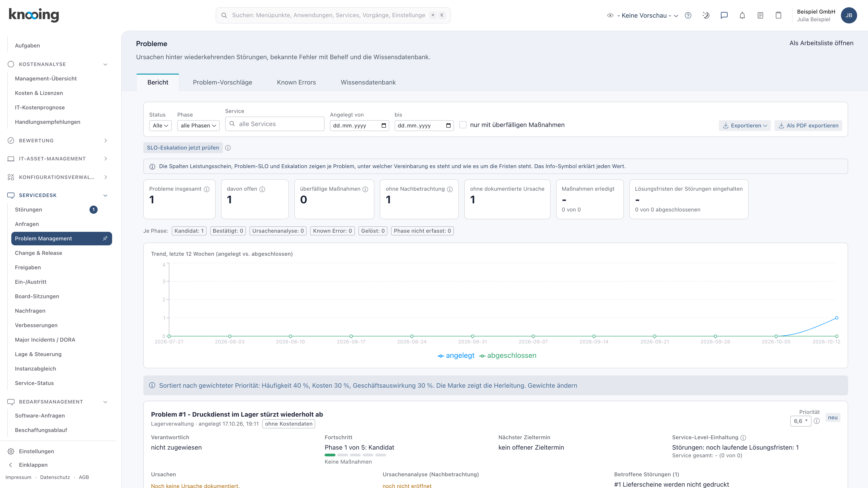
Task: Show priority info icon beside 6,6
Action: click(817, 421)
